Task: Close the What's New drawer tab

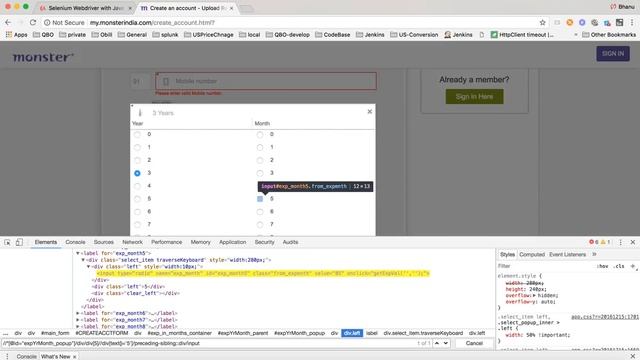Action: (x=75, y=357)
